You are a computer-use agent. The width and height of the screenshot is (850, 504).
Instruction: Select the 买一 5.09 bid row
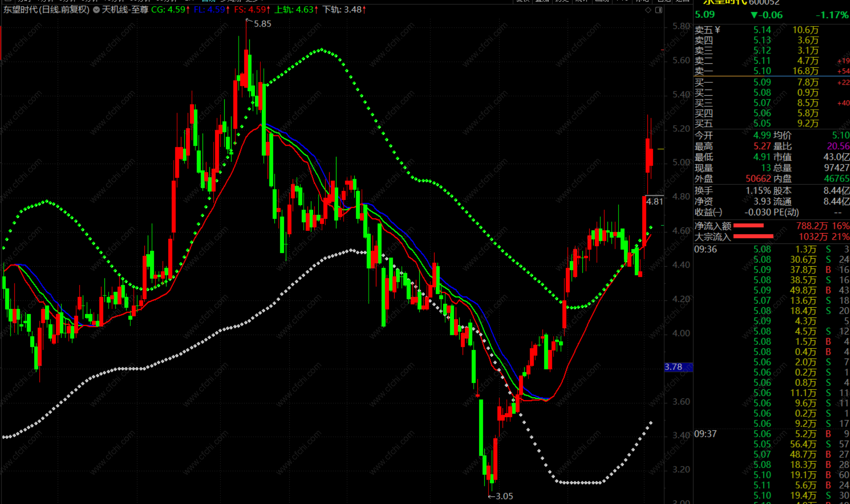[762, 82]
